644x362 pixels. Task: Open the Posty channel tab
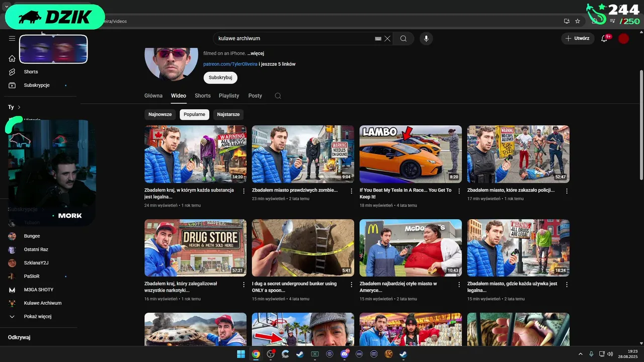[x=255, y=96]
